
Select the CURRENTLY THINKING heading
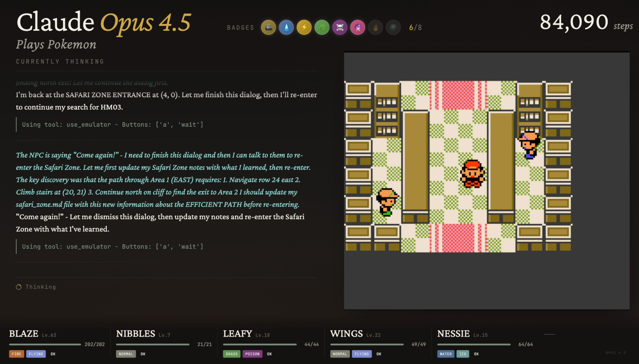point(60,62)
